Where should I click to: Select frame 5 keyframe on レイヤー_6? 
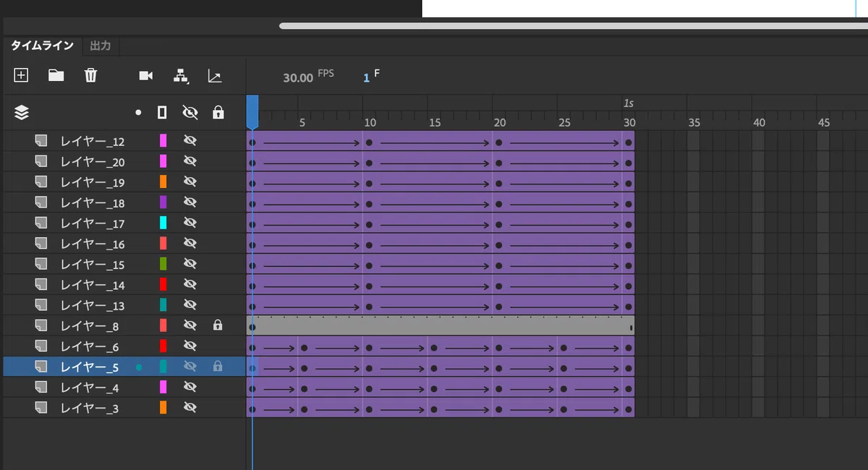pos(304,348)
